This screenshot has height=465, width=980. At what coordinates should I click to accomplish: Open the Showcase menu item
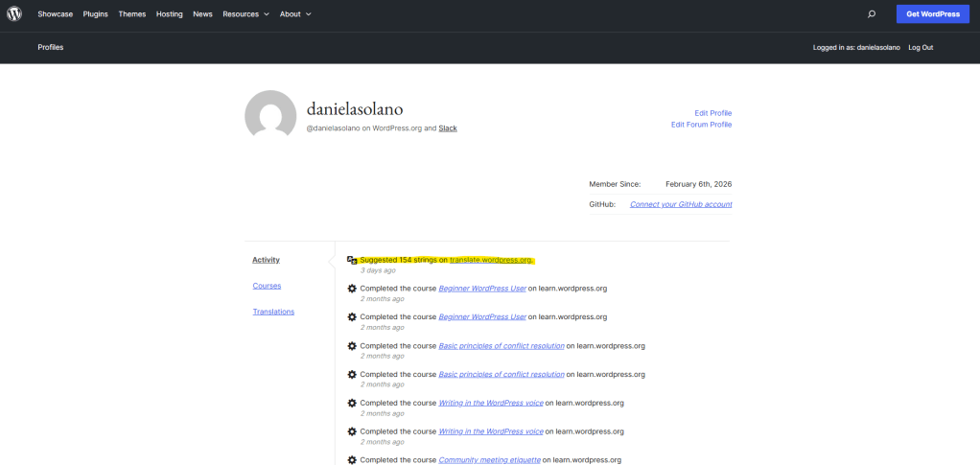click(x=56, y=14)
